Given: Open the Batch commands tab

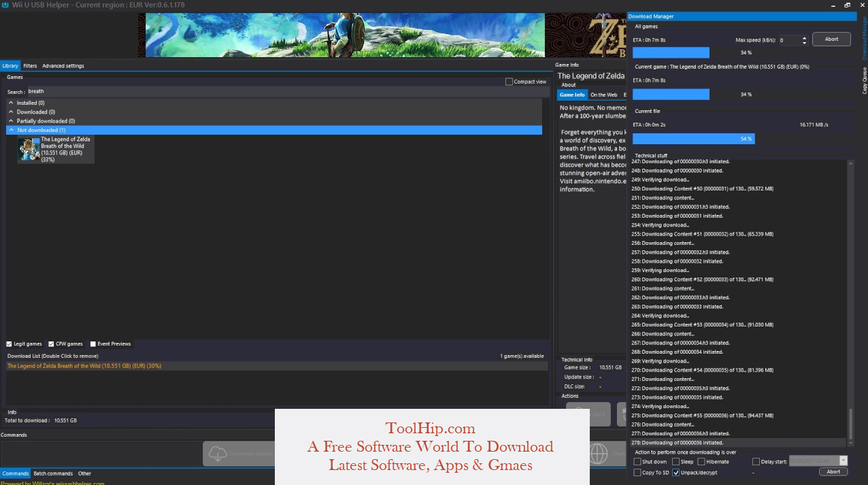Looking at the screenshot, I should [53, 473].
